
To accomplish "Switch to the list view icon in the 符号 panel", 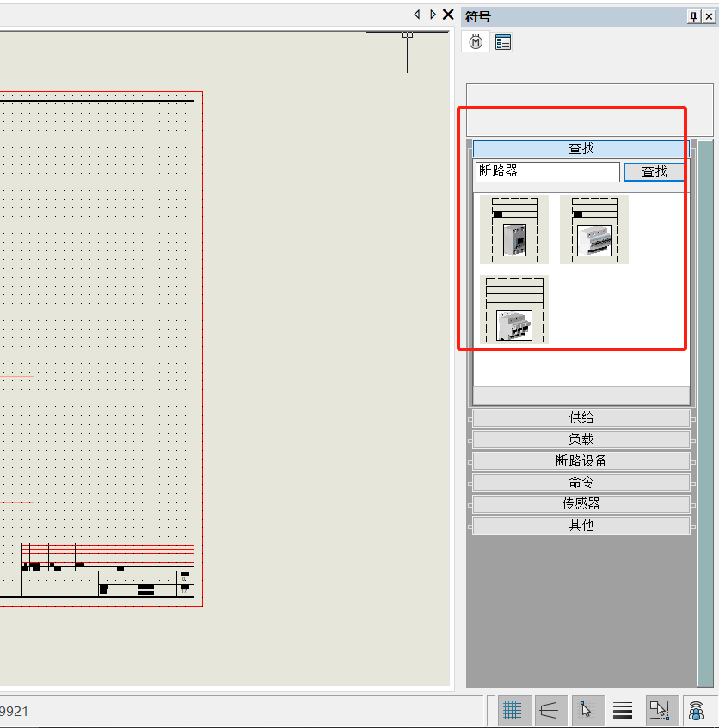I will tap(503, 42).
